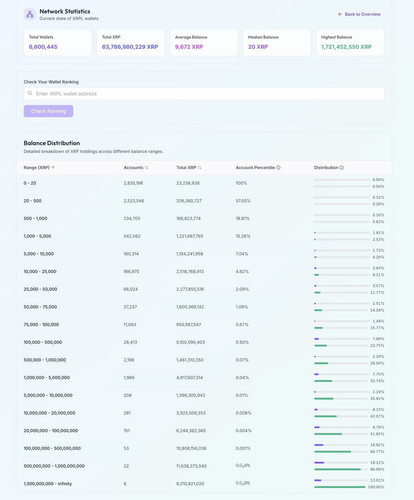This screenshot has width=414, height=500.
Task: Click the 'Balance Distribution' heading
Action: pyautogui.click(x=52, y=143)
